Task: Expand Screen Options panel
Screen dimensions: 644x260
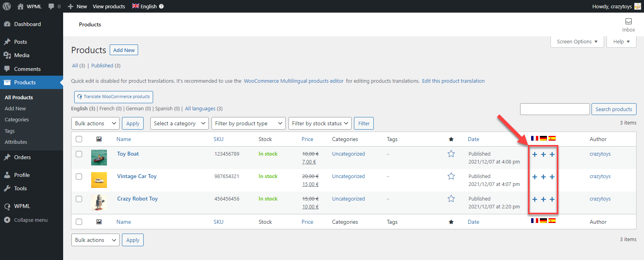Action: [577, 41]
